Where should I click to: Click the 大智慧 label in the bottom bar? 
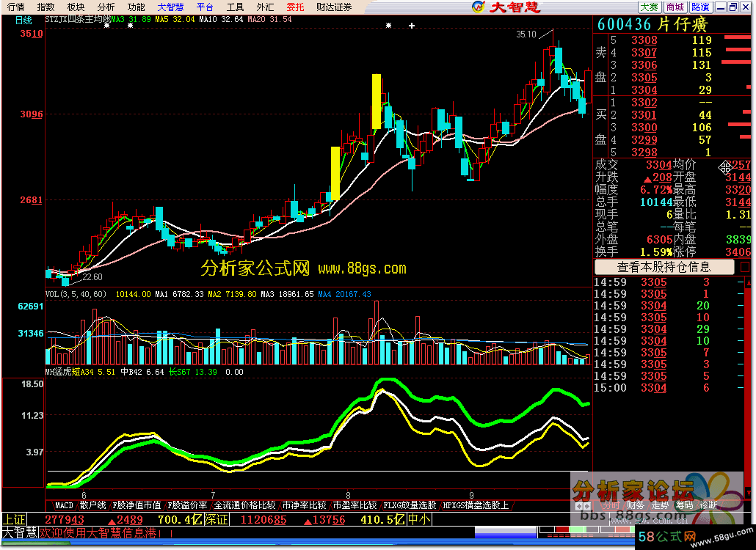[x=20, y=533]
